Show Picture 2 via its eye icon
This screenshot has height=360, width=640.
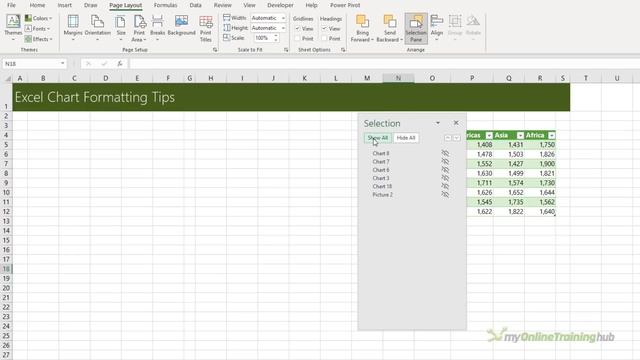tap(445, 195)
